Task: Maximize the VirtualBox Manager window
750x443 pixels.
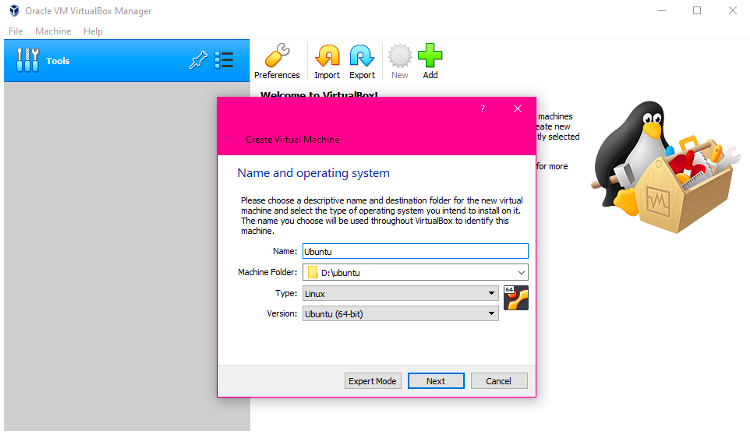Action: coord(697,11)
